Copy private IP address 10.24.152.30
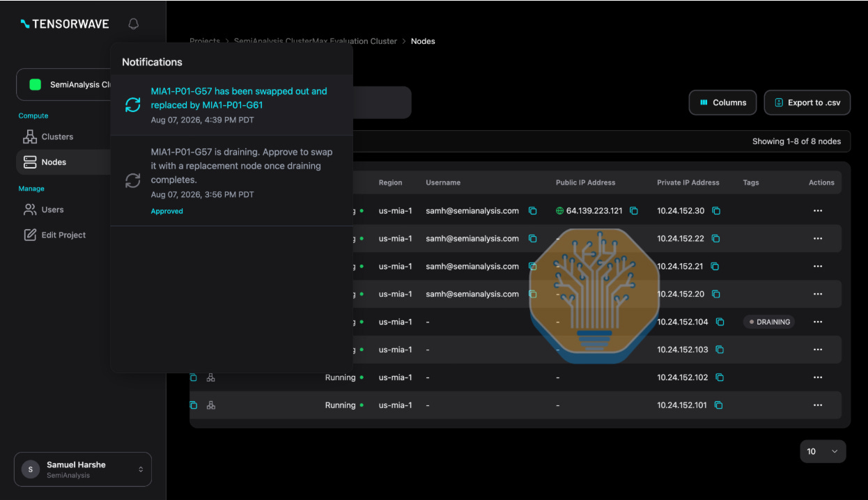868x500 pixels. [x=715, y=210]
